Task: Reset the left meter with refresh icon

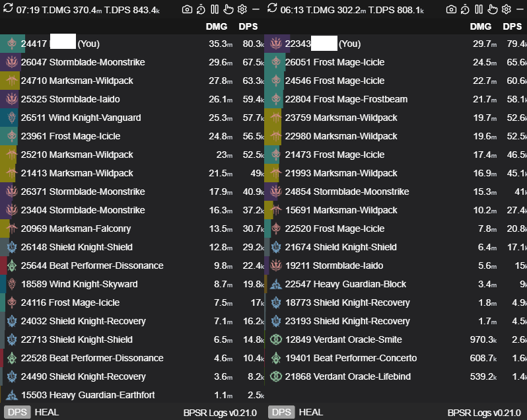Action: [8, 8]
